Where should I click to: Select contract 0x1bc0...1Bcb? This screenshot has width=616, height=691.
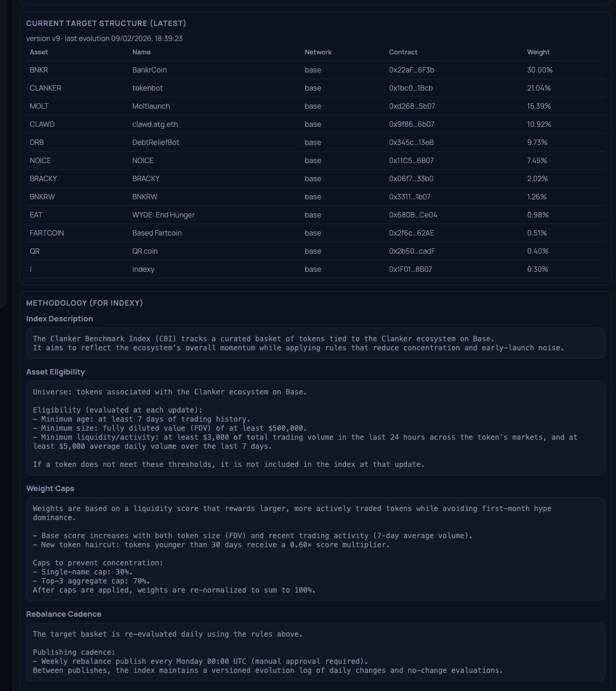[x=411, y=88]
